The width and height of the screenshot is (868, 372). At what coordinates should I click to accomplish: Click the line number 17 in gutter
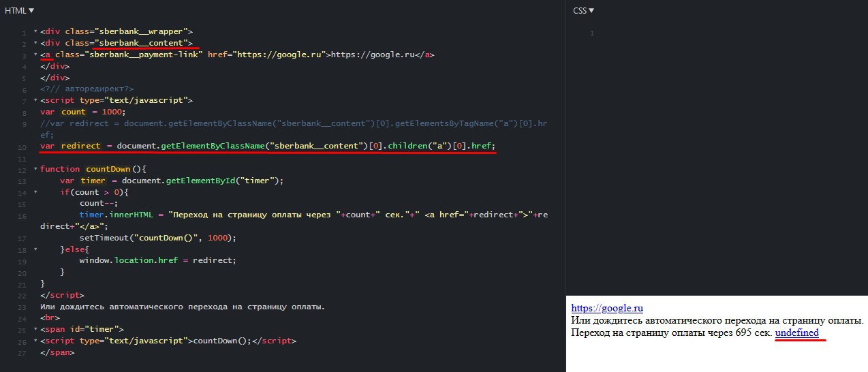(22, 238)
